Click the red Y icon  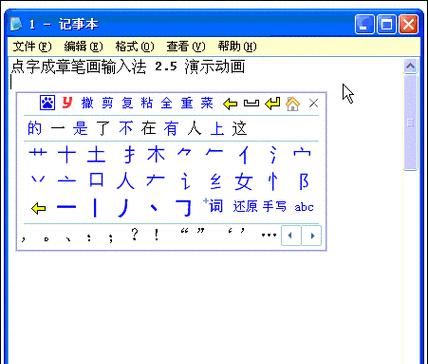(67, 103)
